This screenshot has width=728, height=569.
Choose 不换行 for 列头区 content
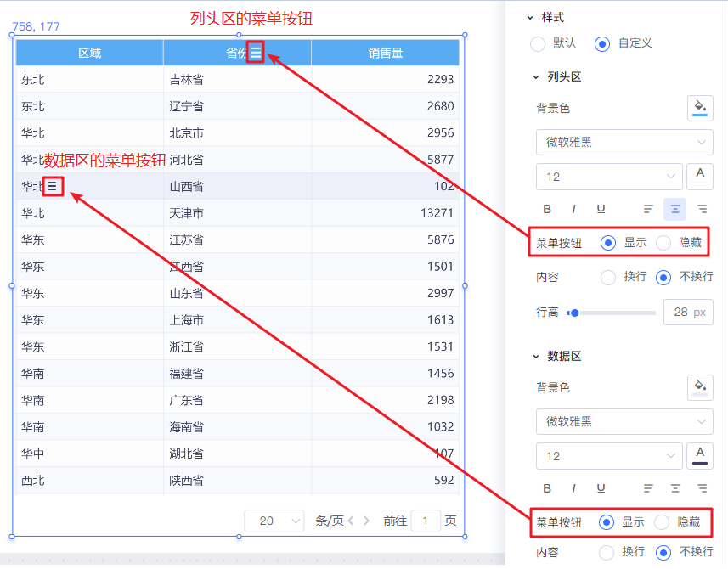click(x=663, y=278)
